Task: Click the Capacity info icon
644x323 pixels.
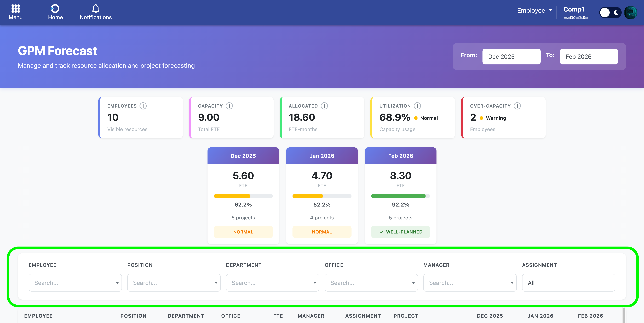Action: pyautogui.click(x=229, y=106)
